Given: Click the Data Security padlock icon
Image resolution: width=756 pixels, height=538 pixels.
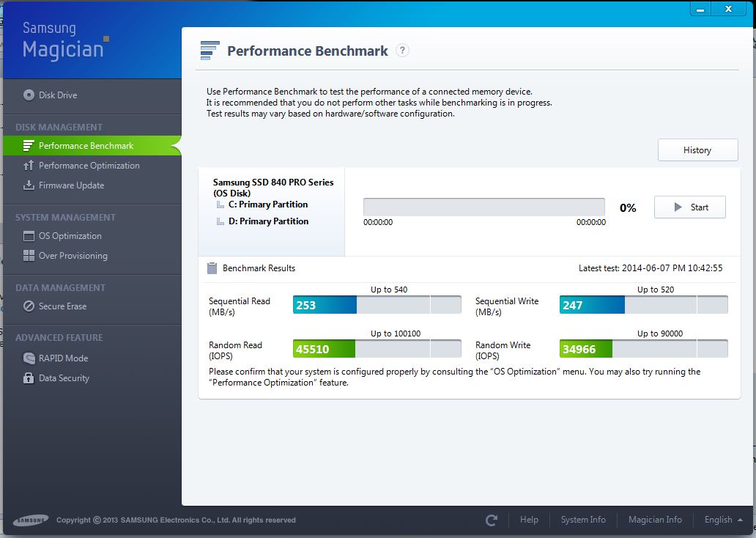Looking at the screenshot, I should pos(29,378).
